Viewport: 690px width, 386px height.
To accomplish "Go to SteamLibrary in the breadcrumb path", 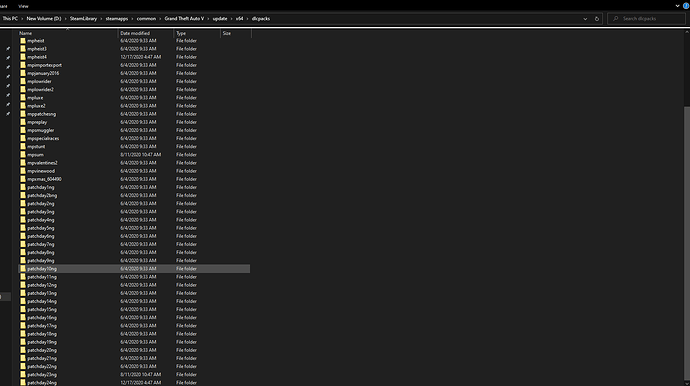I will (83, 18).
